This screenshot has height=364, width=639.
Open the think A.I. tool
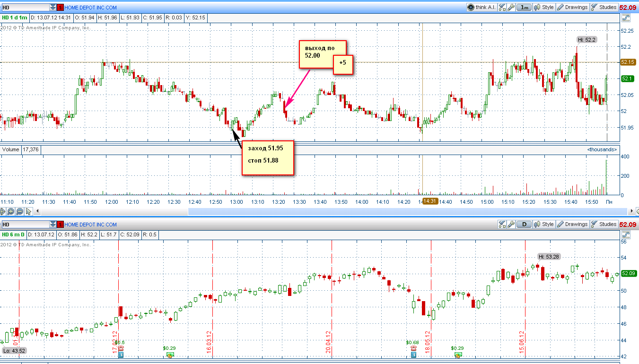(x=482, y=7)
